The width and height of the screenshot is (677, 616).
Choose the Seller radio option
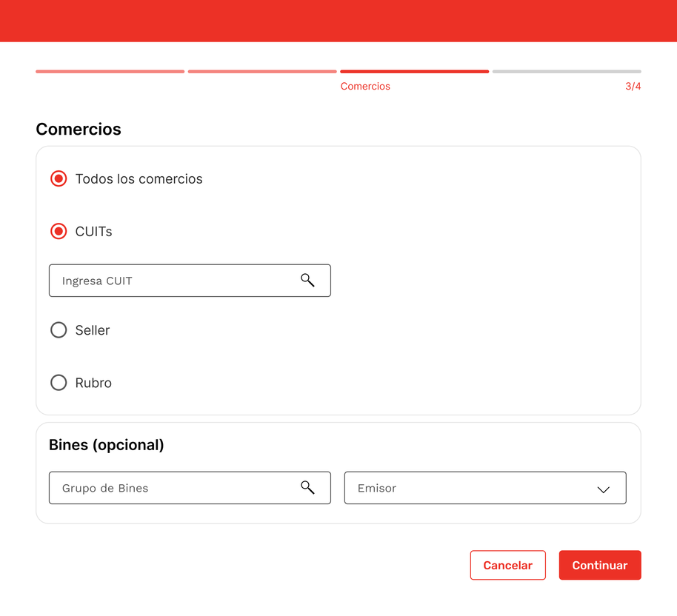click(59, 330)
